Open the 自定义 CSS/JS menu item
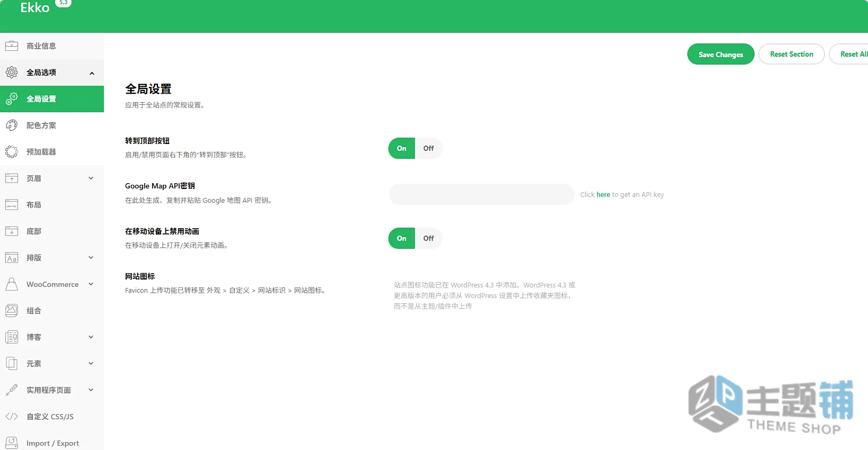Viewport: 868px width, 450px height. (x=52, y=417)
